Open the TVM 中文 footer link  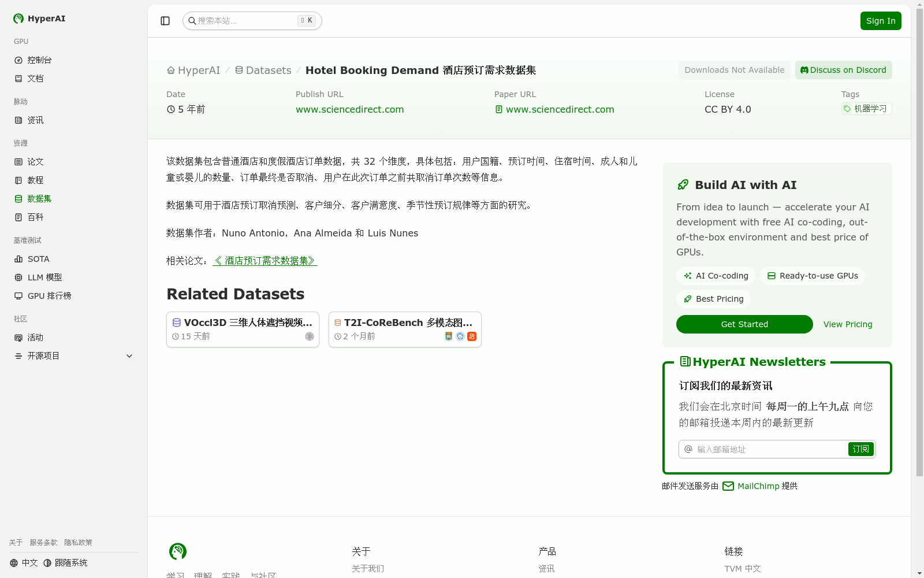tap(743, 569)
